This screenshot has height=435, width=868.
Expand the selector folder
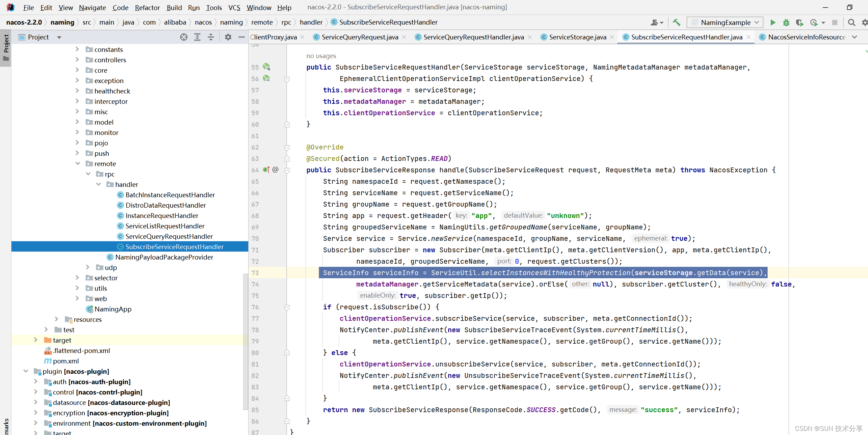78,278
